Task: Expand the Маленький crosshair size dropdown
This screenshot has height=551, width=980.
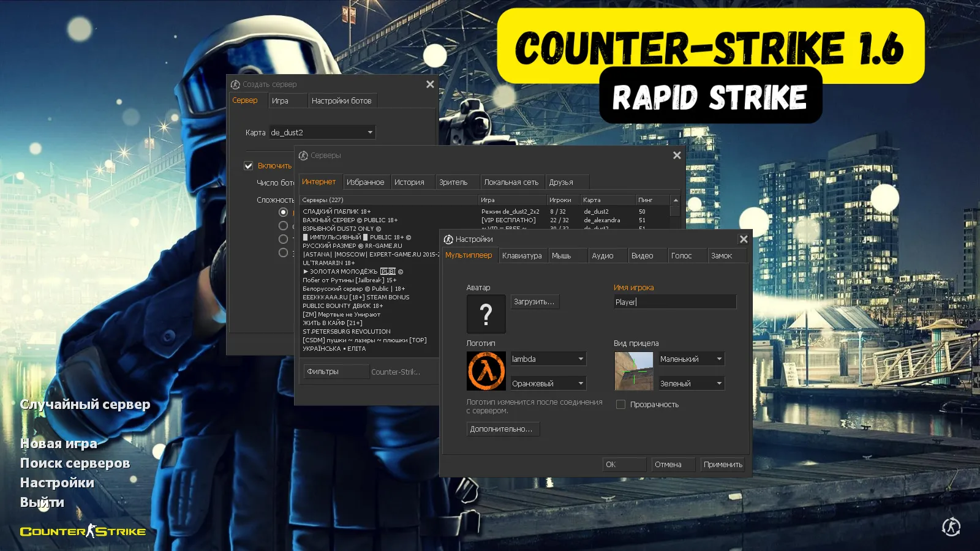Action: [x=718, y=359]
